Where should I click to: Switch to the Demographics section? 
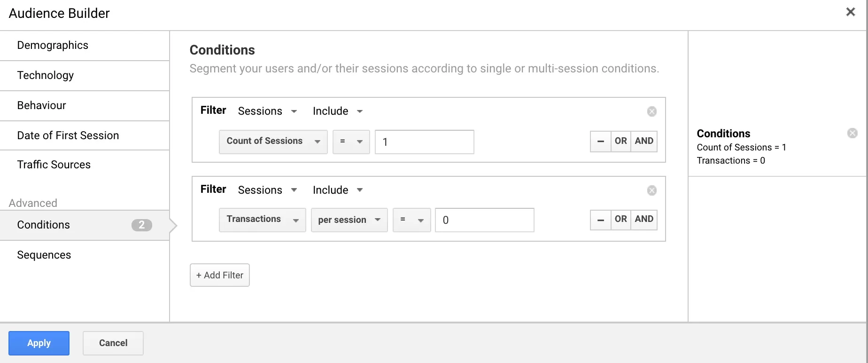[53, 45]
